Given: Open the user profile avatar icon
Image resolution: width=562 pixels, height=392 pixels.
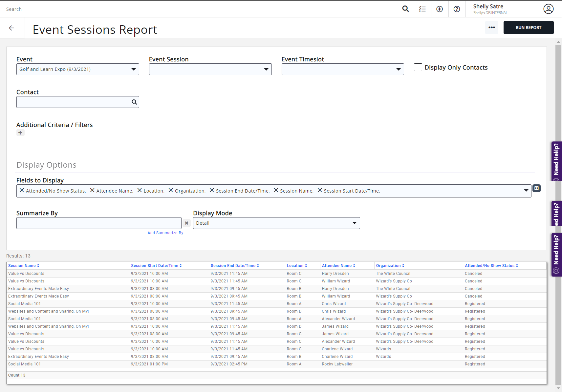Looking at the screenshot, I should click(548, 9).
